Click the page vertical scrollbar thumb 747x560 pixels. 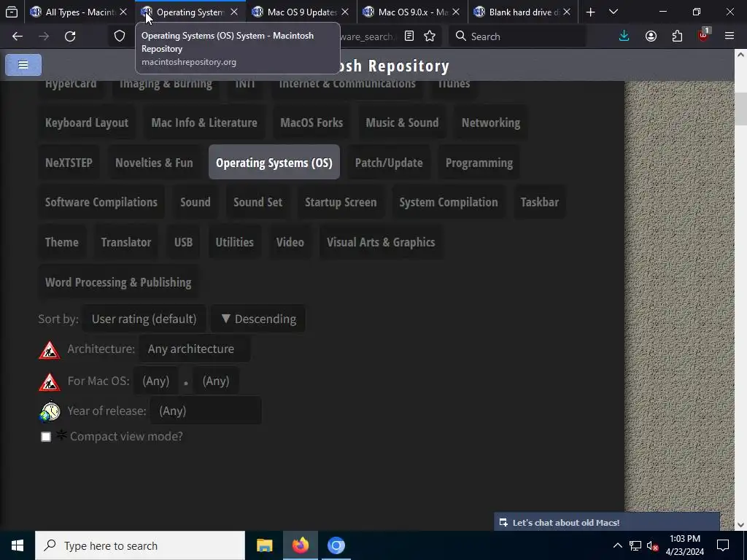(x=741, y=109)
